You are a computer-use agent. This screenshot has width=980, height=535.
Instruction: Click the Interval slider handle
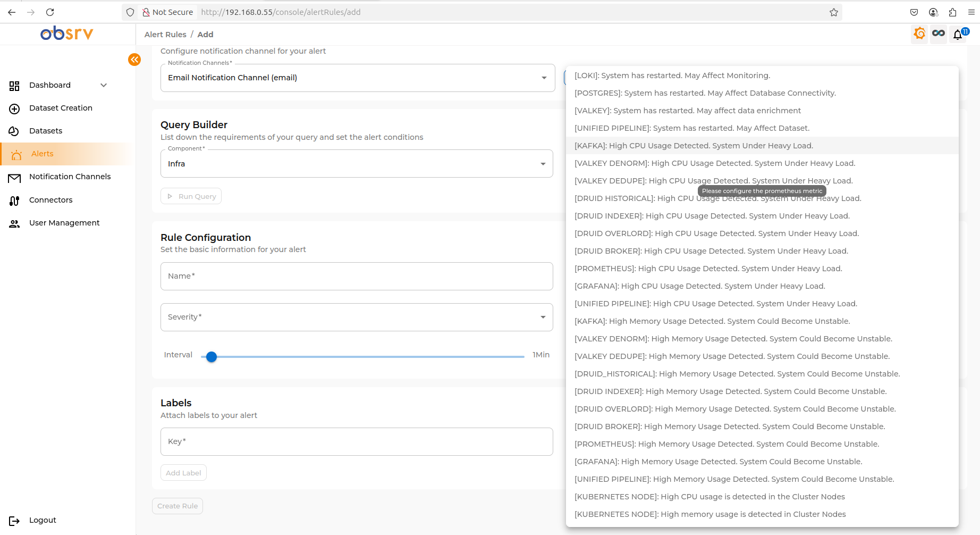coord(212,357)
